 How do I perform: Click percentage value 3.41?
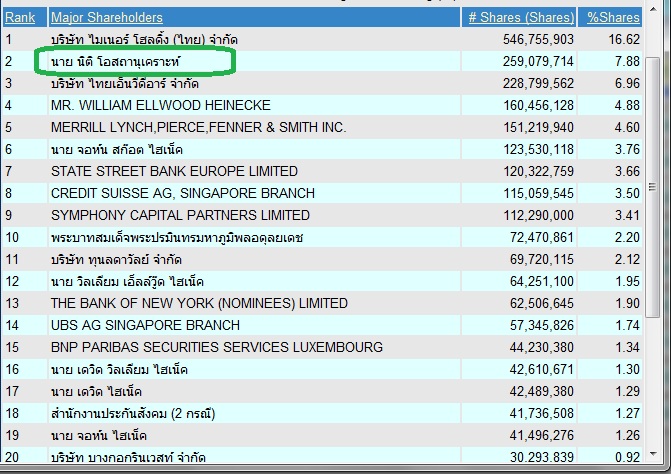click(x=627, y=215)
